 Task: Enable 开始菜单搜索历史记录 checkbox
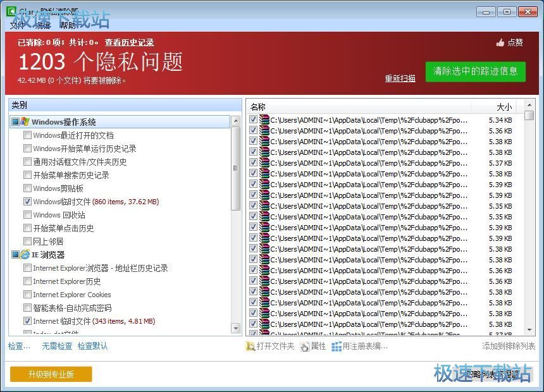click(x=27, y=175)
